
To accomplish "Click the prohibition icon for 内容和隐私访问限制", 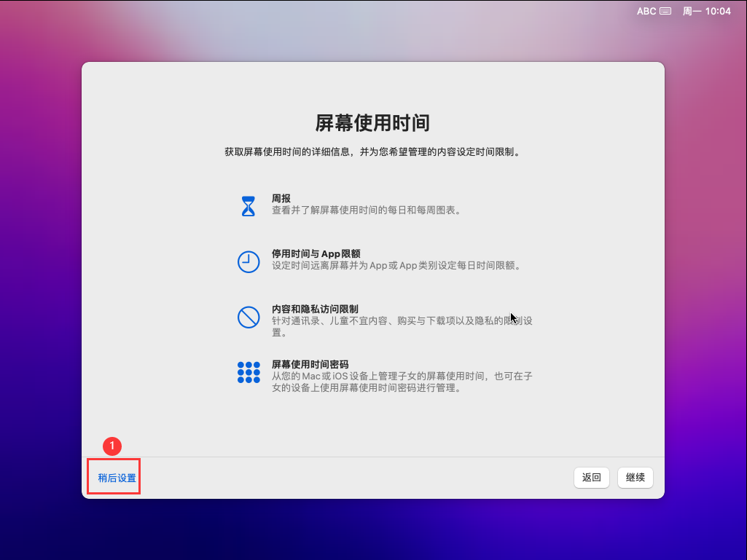I will click(249, 318).
